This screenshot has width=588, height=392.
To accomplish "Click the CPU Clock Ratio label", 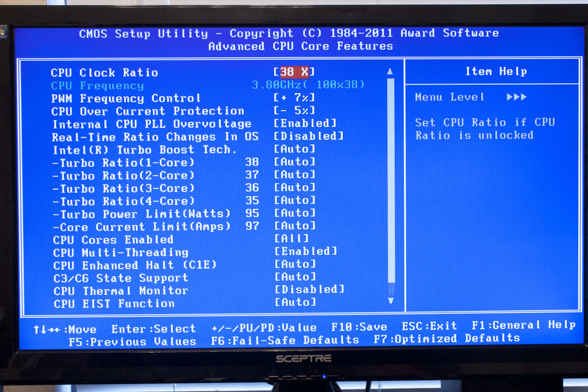I will coord(104,72).
